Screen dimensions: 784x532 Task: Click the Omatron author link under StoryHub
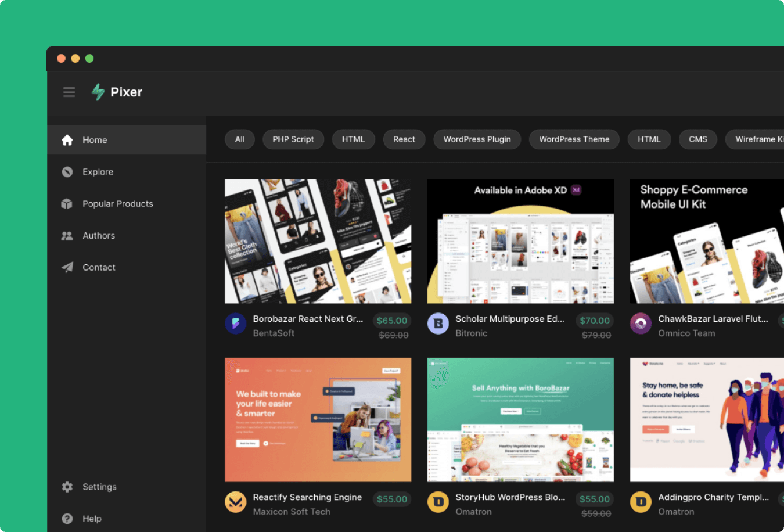473,512
